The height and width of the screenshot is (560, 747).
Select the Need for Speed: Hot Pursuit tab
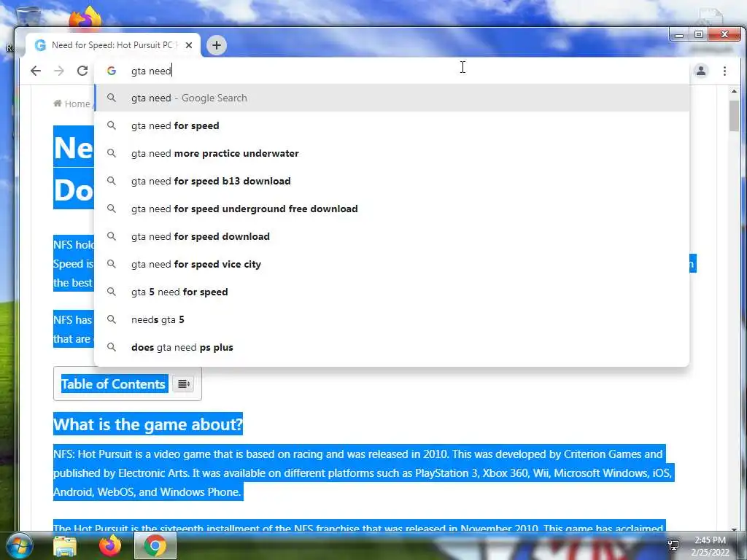[113, 45]
